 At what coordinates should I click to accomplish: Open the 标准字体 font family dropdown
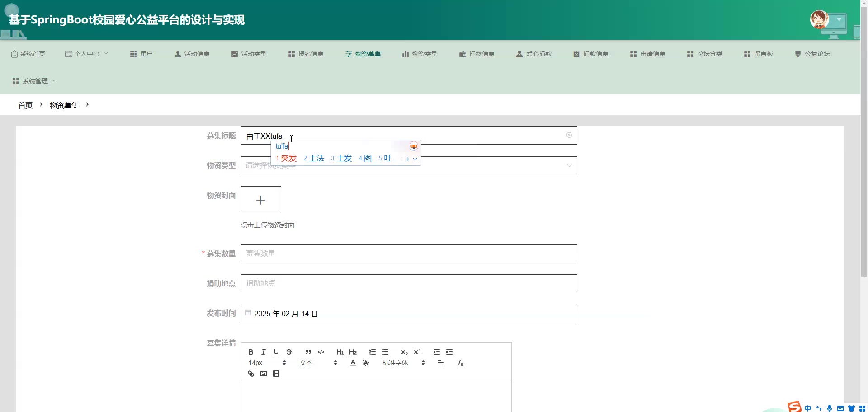(403, 363)
